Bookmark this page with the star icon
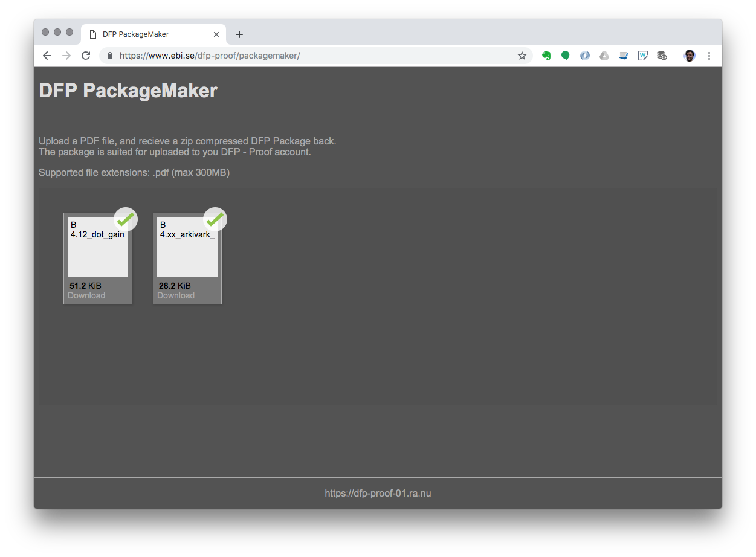This screenshot has height=557, width=756. [522, 56]
